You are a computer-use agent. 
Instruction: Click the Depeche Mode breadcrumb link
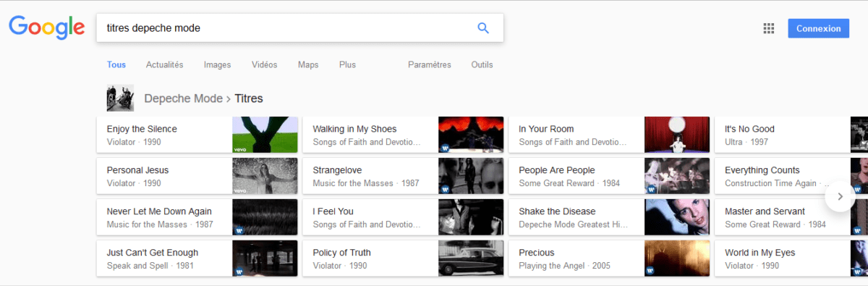point(183,98)
